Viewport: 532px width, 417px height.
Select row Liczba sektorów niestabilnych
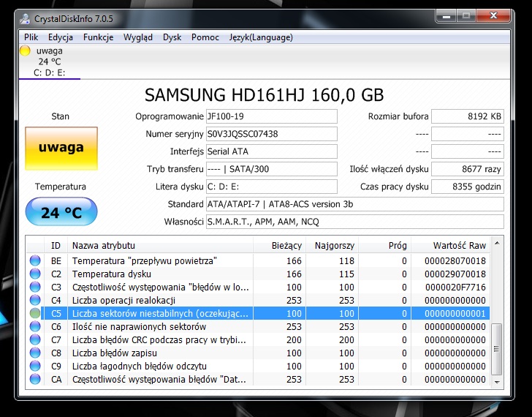point(258,313)
